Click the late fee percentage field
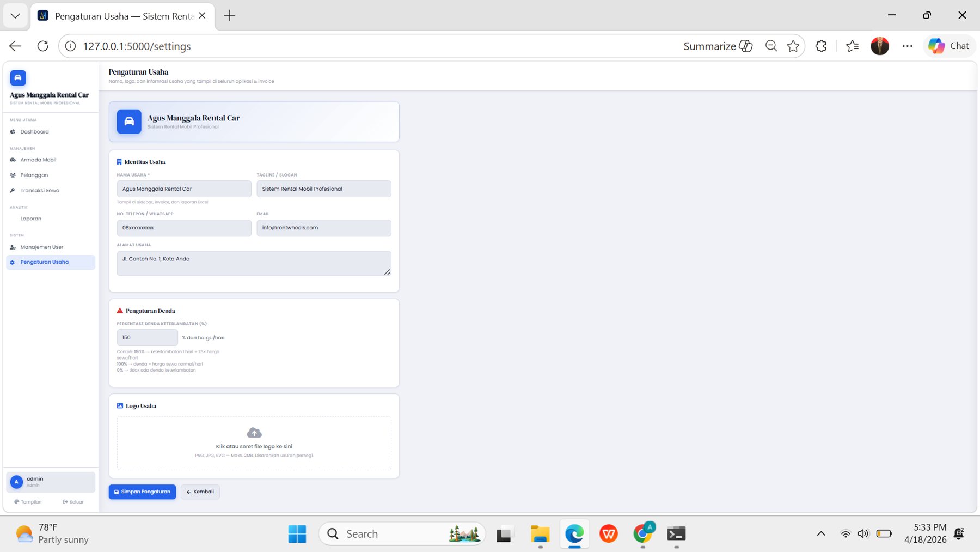 click(147, 338)
